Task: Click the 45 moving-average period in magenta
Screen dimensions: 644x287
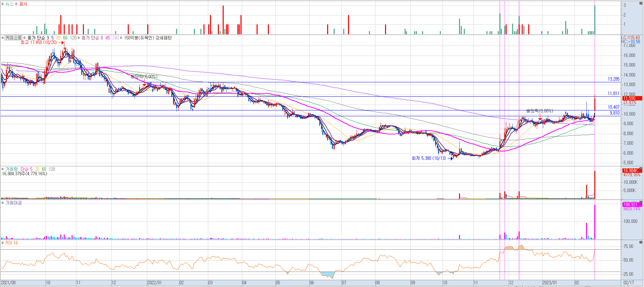Action: 108,38
